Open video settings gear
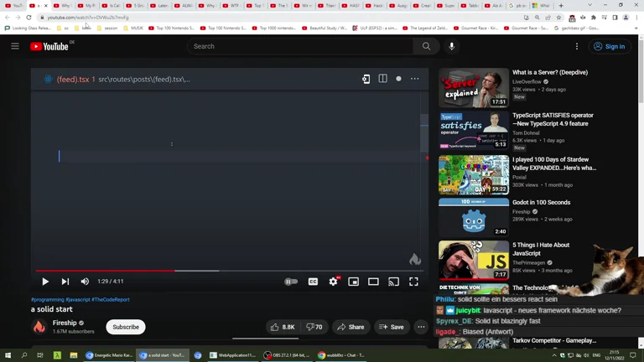This screenshot has width=644, height=362. pyautogui.click(x=333, y=282)
